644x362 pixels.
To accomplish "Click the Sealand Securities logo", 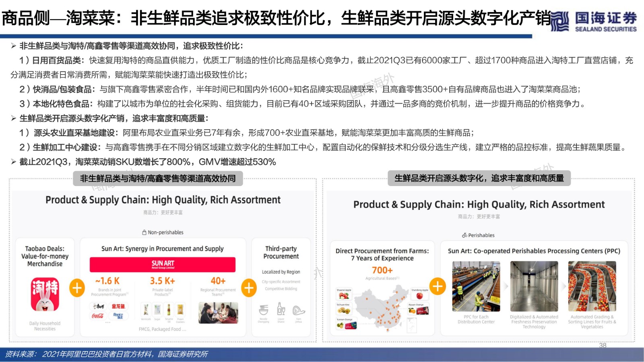I will pyautogui.click(x=593, y=21).
